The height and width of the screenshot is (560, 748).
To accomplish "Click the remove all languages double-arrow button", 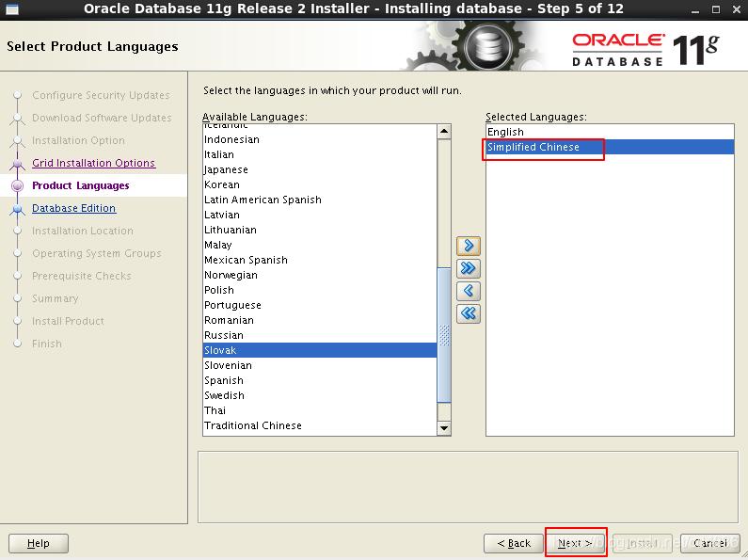I will tap(468, 313).
